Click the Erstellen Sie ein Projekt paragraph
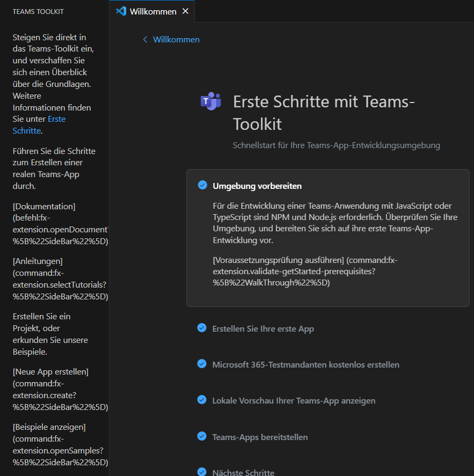 tap(50, 334)
